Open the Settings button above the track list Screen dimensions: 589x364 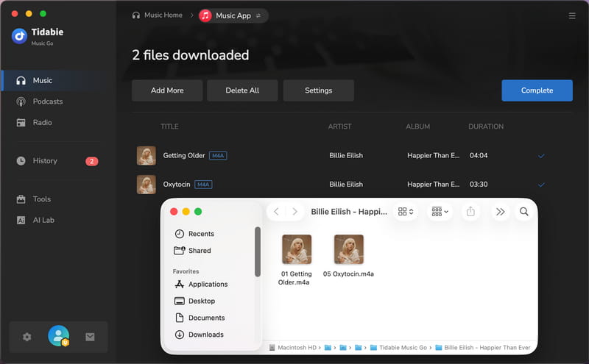point(319,90)
